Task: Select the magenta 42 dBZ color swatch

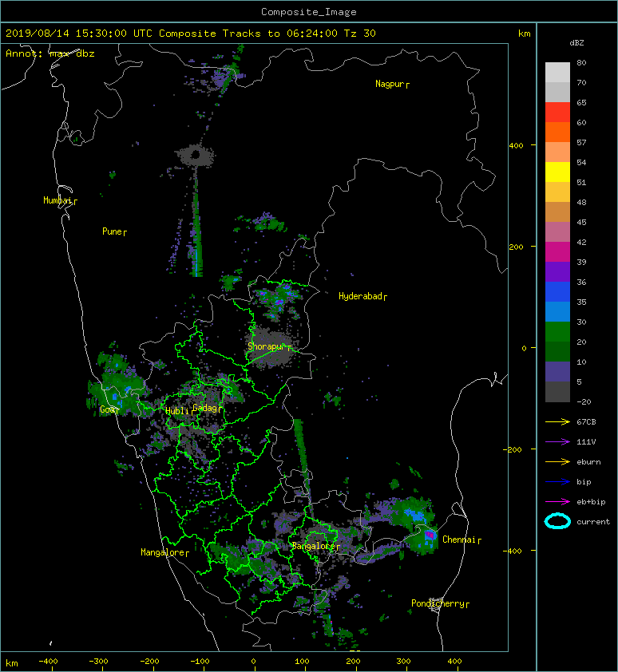Action: point(557,252)
